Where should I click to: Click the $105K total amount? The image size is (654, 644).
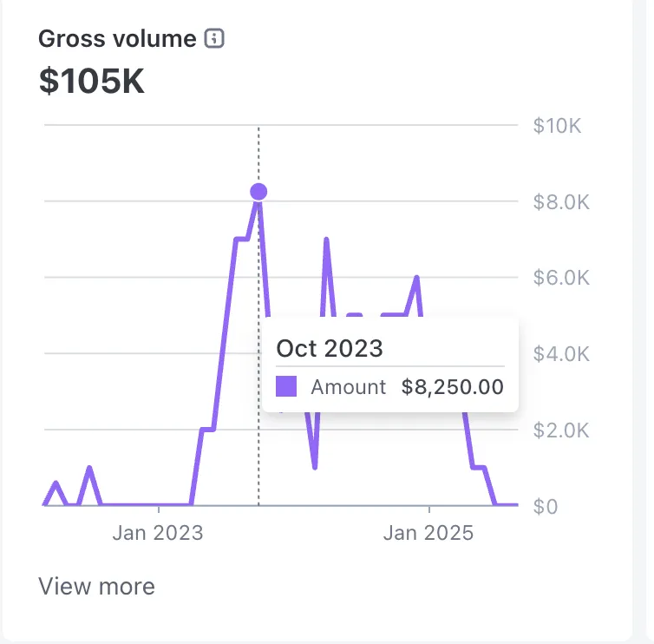tap(92, 82)
